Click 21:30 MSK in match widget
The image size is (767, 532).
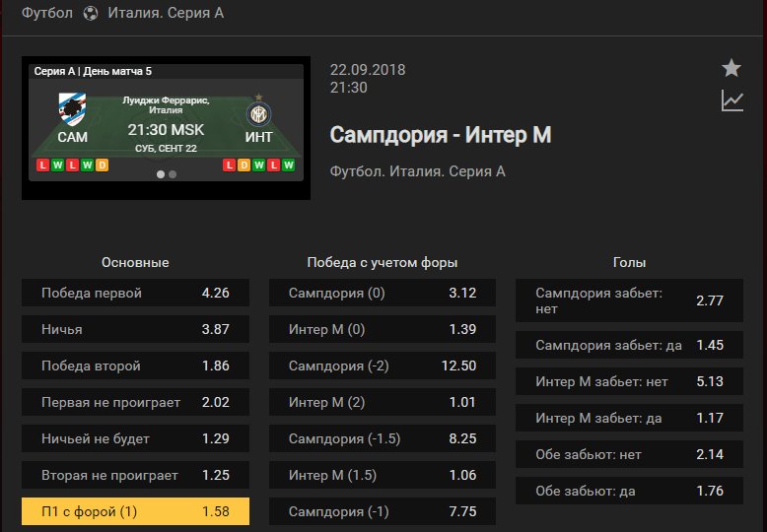click(167, 130)
